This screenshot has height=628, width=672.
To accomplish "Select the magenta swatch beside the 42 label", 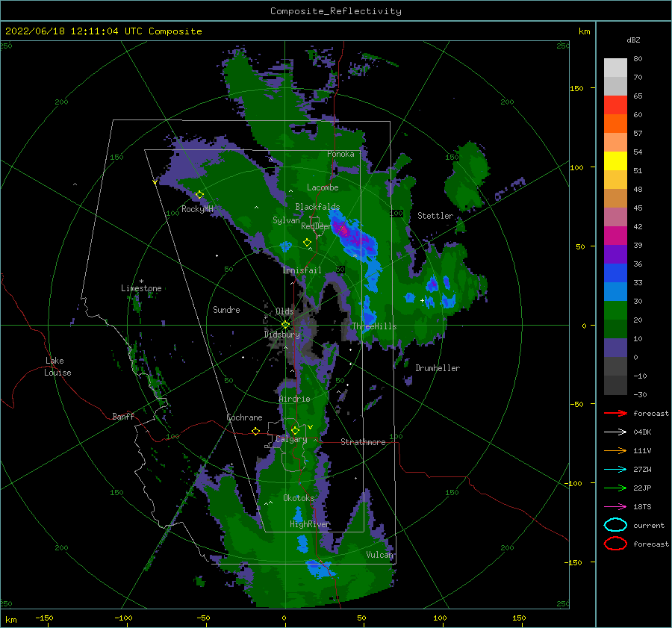I will (x=615, y=236).
